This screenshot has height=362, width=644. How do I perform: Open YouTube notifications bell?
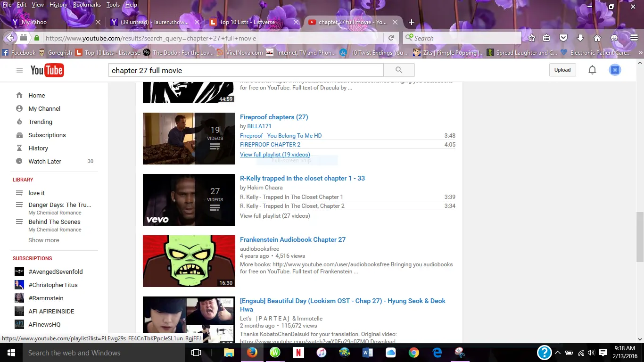[x=592, y=70]
